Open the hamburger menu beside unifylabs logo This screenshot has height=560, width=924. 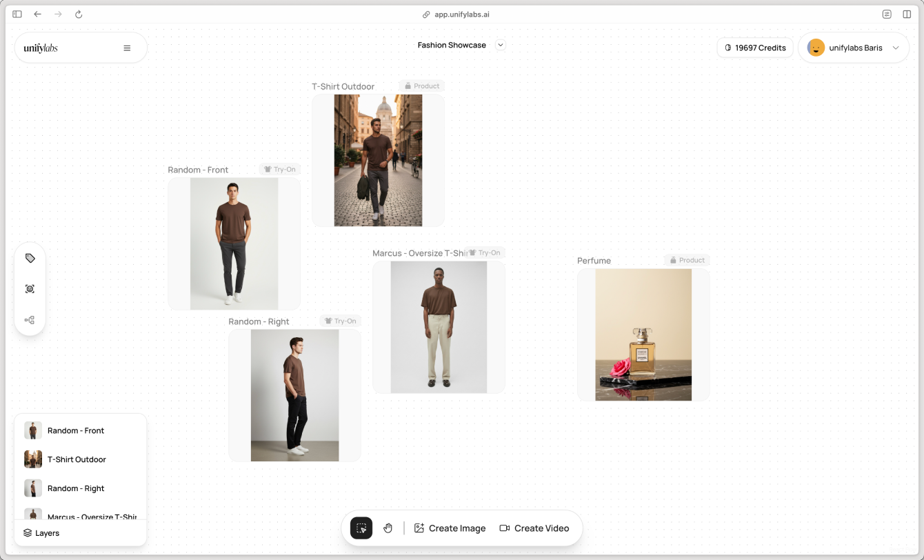pos(127,48)
